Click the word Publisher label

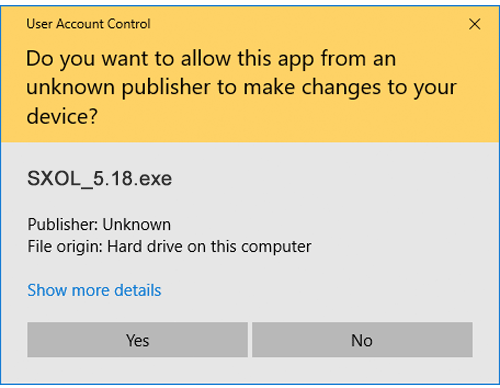[x=63, y=224]
